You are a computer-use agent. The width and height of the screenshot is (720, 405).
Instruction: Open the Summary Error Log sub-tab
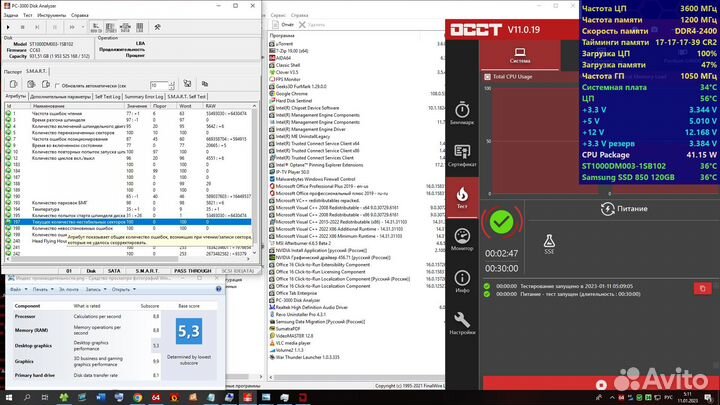pyautogui.click(x=144, y=97)
